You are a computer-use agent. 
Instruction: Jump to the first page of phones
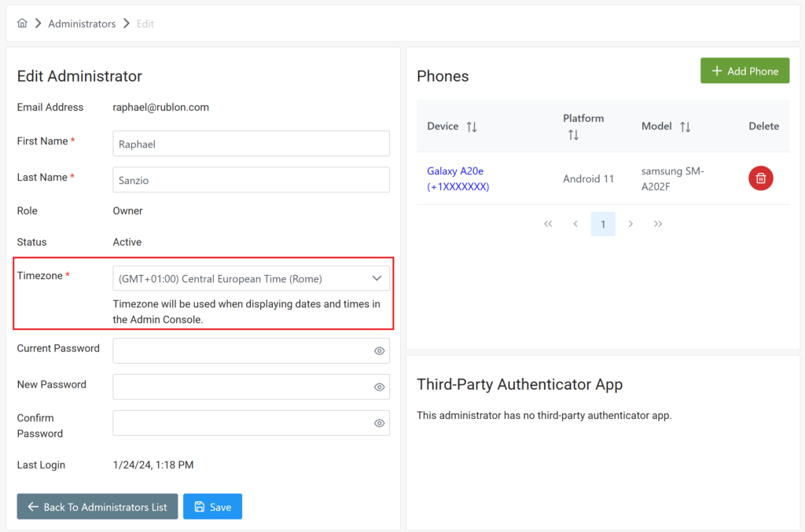click(548, 223)
